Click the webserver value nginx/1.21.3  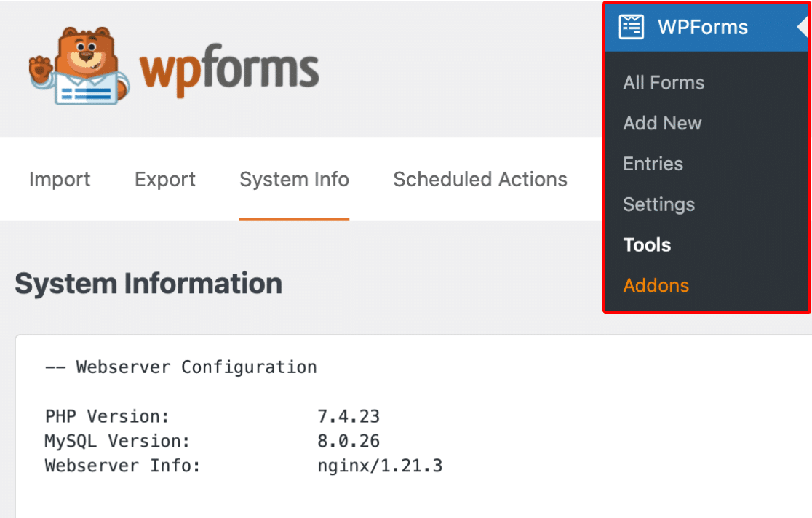coord(380,466)
